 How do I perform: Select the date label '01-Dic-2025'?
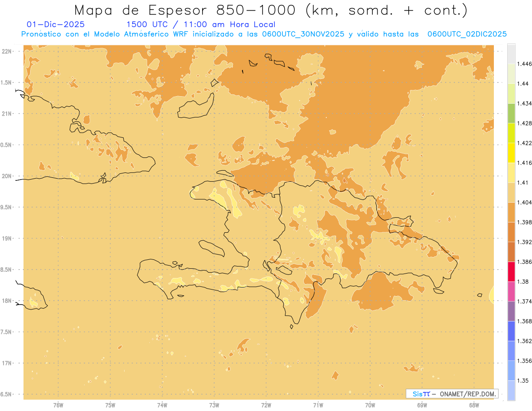[55, 24]
